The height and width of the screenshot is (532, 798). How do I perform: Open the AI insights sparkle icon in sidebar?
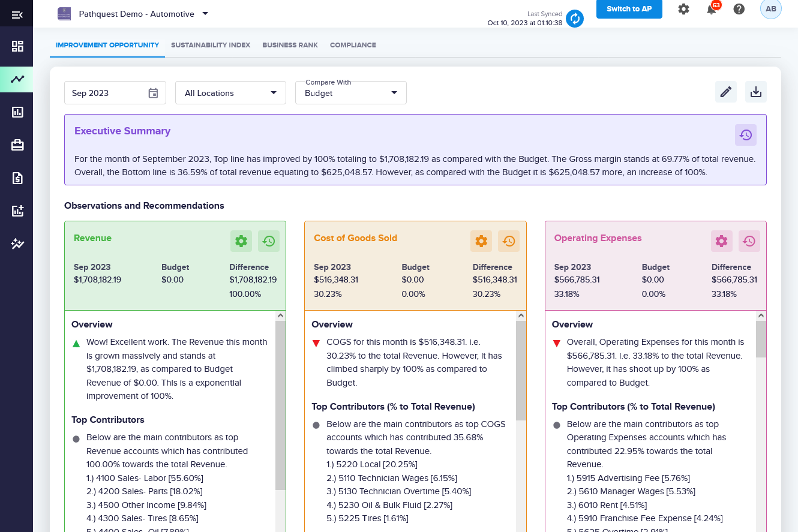(17, 244)
